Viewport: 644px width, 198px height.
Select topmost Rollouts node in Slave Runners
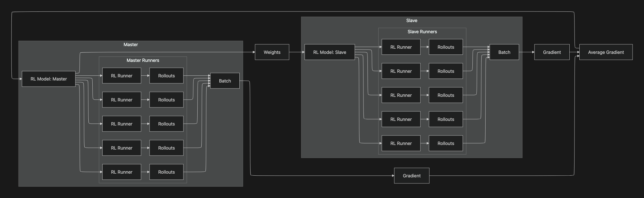[446, 47]
